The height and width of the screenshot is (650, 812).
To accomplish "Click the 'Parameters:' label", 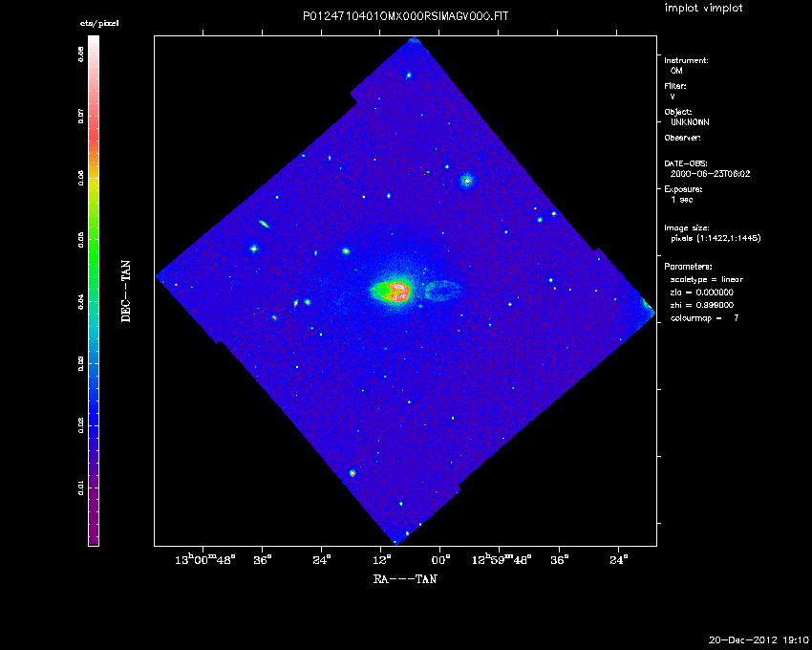I will pos(688,267).
